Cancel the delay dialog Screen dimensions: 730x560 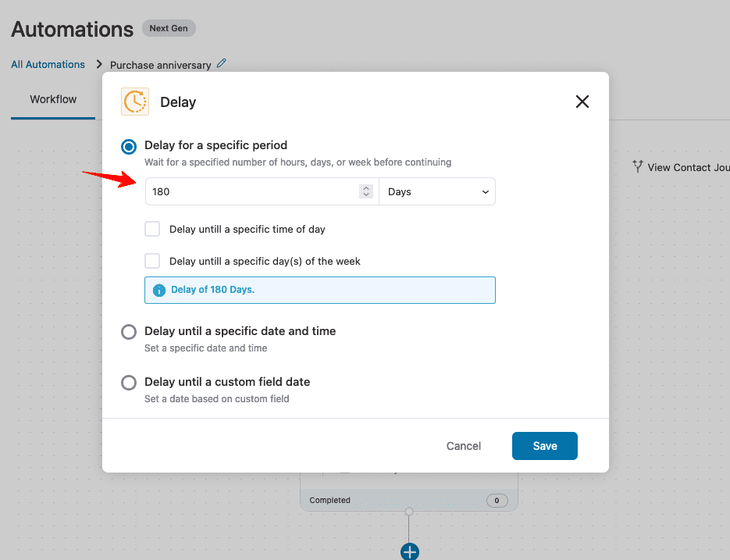click(x=463, y=446)
